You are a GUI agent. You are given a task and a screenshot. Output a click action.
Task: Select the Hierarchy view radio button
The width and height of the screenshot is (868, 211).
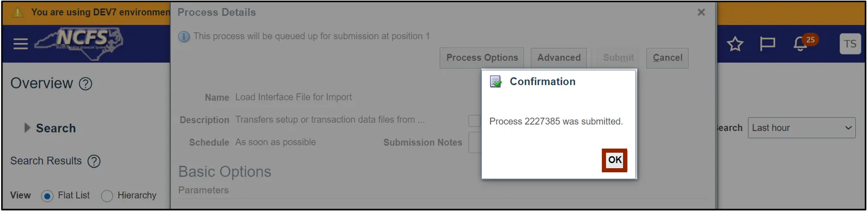(107, 196)
